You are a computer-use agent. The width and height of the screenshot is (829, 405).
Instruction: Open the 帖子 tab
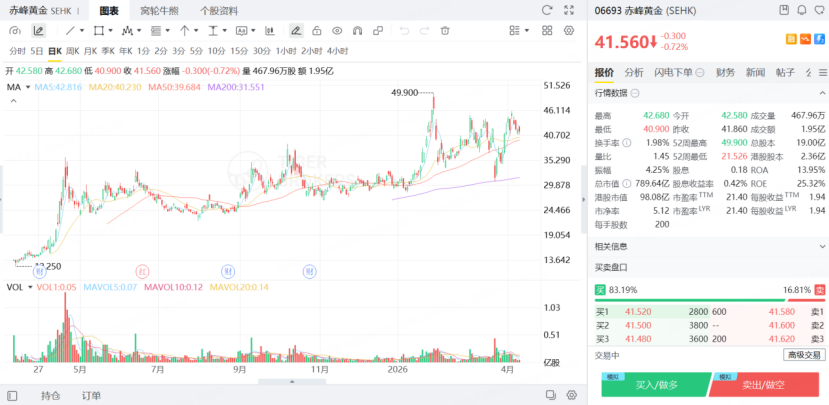coord(785,72)
